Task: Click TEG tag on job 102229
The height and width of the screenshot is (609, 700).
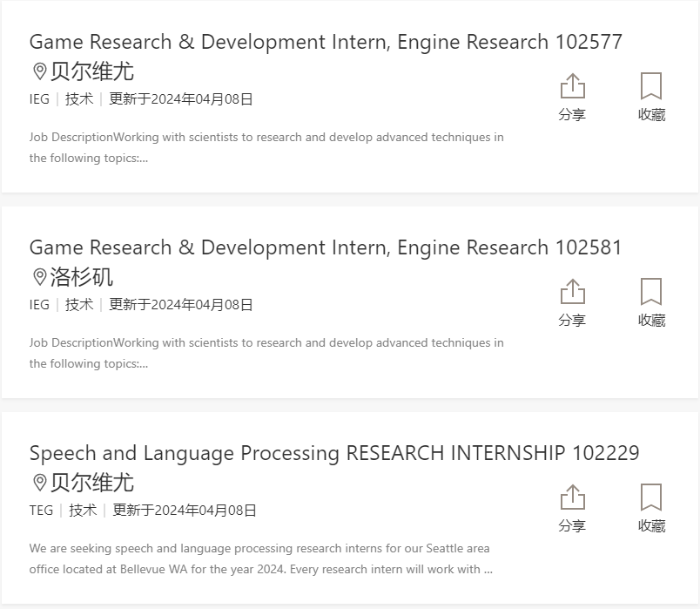Action: (x=41, y=511)
